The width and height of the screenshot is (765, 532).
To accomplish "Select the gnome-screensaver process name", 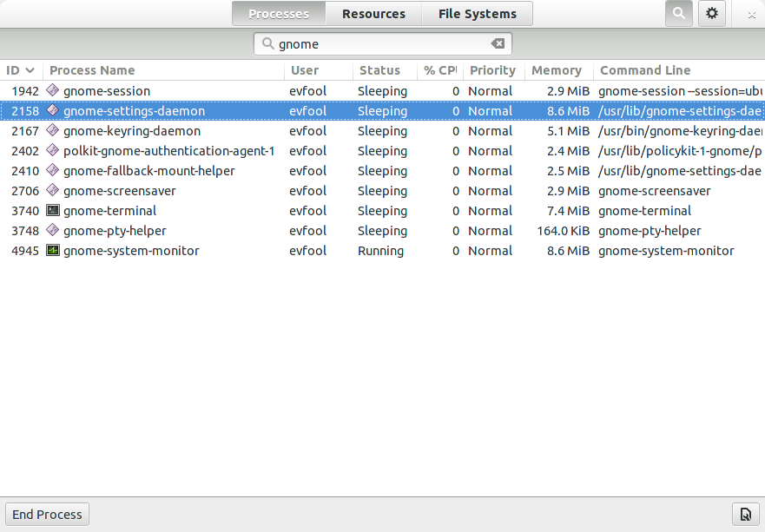I will [x=120, y=191].
